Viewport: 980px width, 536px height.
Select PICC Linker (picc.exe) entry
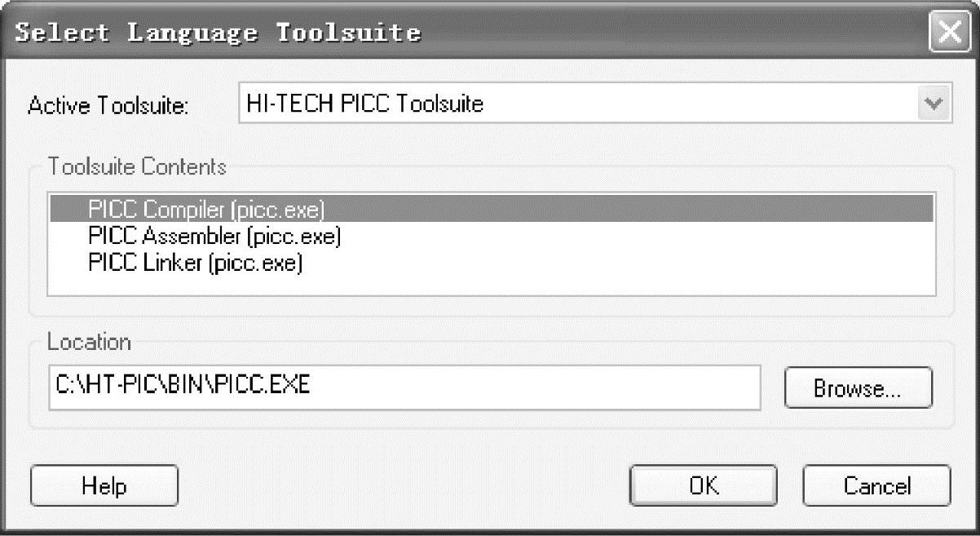click(x=196, y=264)
